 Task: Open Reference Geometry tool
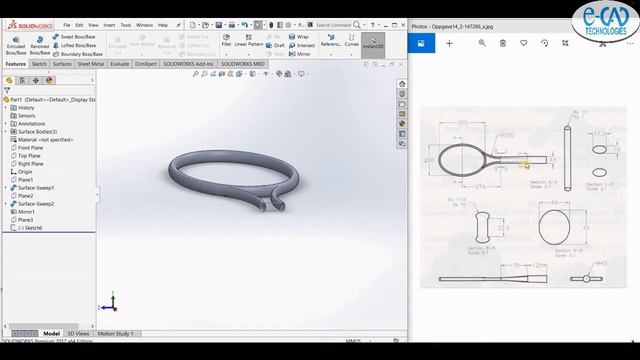(331, 40)
